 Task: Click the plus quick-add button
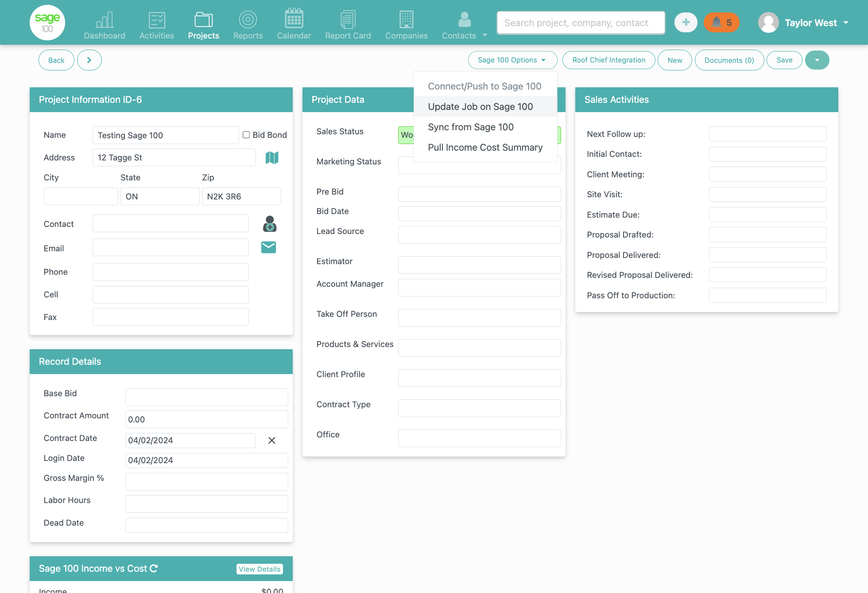pos(686,22)
